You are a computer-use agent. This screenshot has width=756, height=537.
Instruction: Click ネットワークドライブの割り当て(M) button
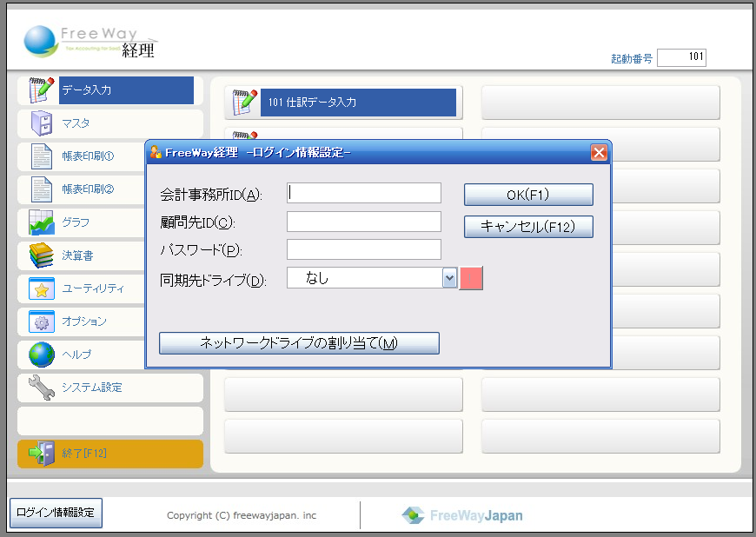click(299, 343)
